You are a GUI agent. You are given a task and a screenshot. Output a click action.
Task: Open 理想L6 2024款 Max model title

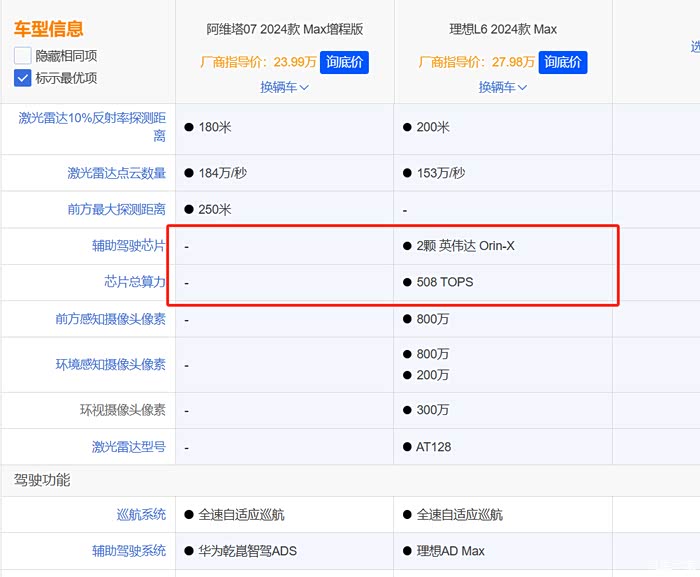(x=503, y=30)
